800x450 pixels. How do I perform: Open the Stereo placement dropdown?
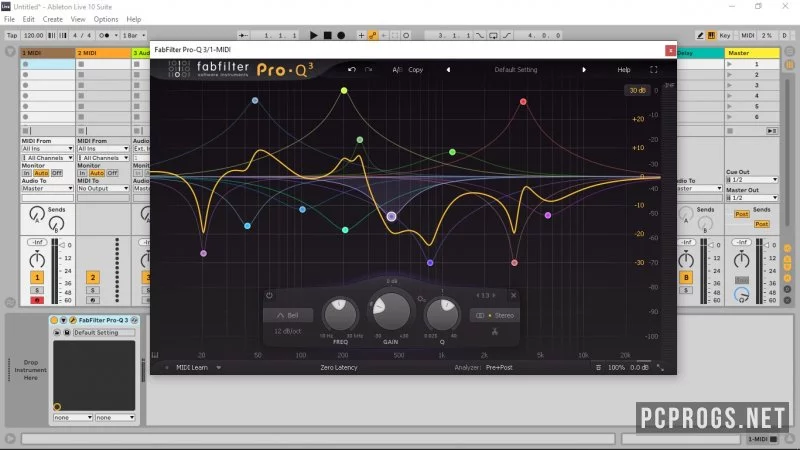(x=494, y=315)
